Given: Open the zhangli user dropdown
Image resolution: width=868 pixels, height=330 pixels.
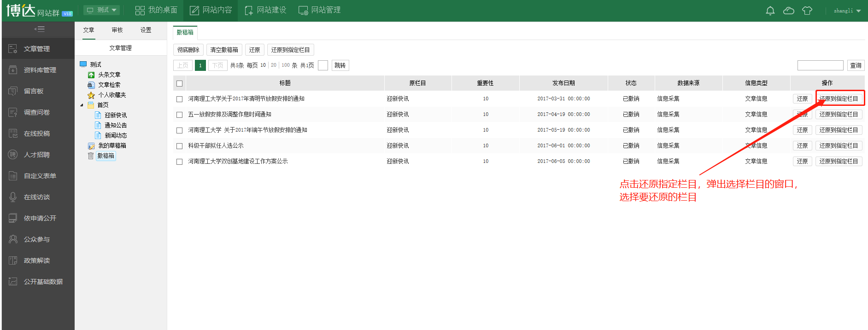Looking at the screenshot, I should click(x=847, y=11).
